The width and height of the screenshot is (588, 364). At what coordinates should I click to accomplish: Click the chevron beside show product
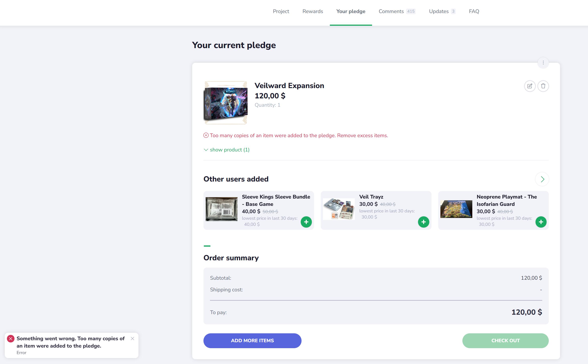tap(206, 150)
